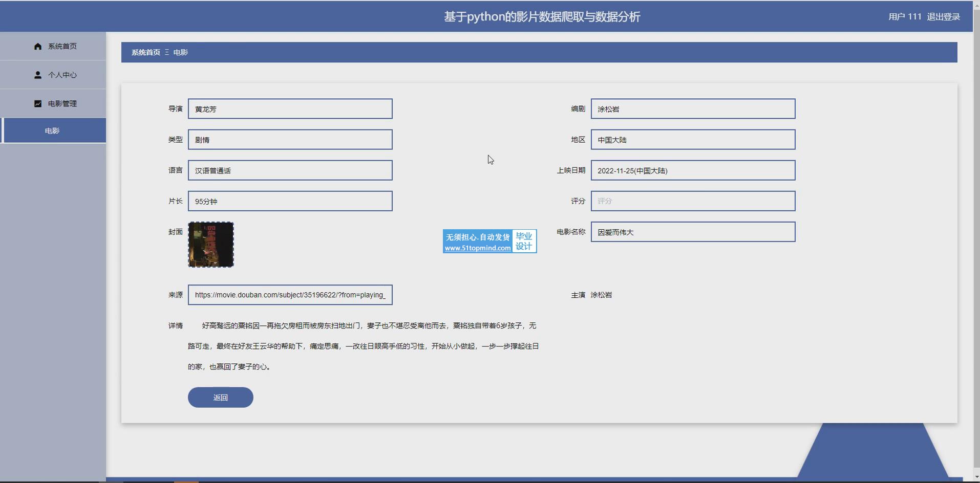This screenshot has height=483, width=980.
Task: Click the chart icon beside 电影管理
Action: 38,103
